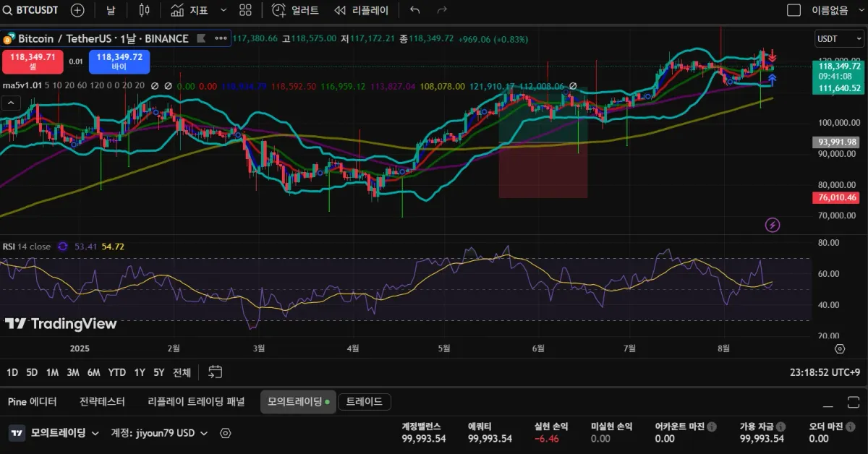Screen dimensions: 868x454
Task: Open the 전략테스터 tab
Action: 102,401
